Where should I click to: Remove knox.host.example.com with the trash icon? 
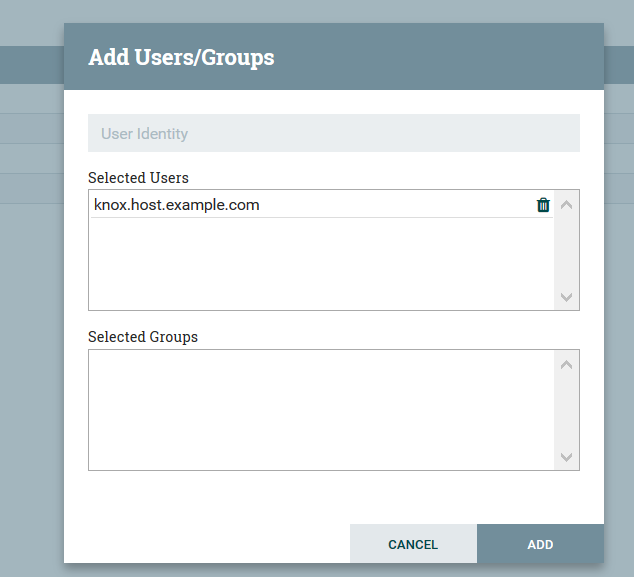[543, 205]
